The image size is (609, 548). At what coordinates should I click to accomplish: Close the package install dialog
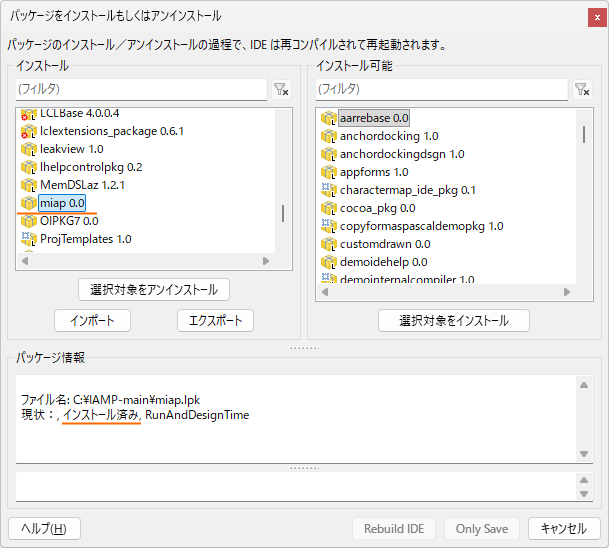(597, 17)
